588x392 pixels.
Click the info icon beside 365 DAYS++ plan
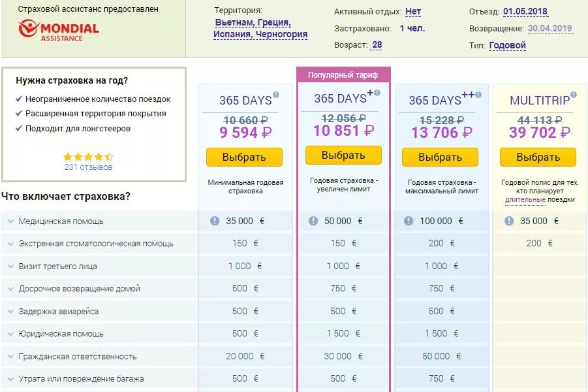(x=478, y=95)
